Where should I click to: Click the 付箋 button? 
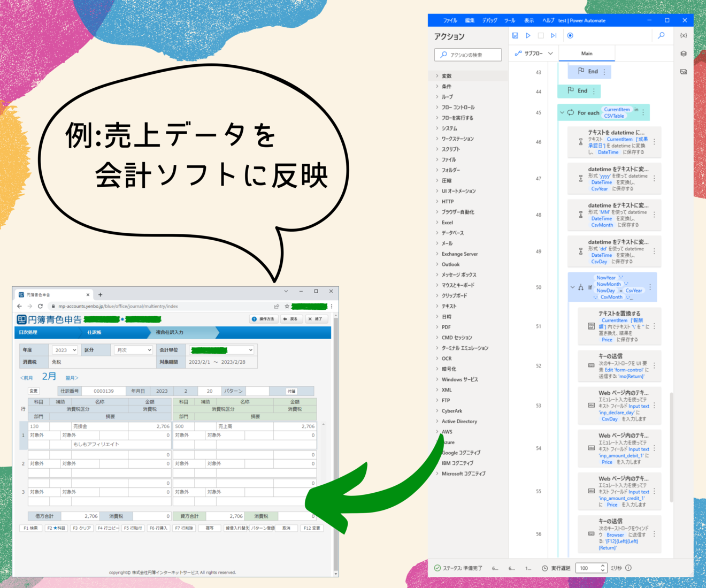click(291, 391)
